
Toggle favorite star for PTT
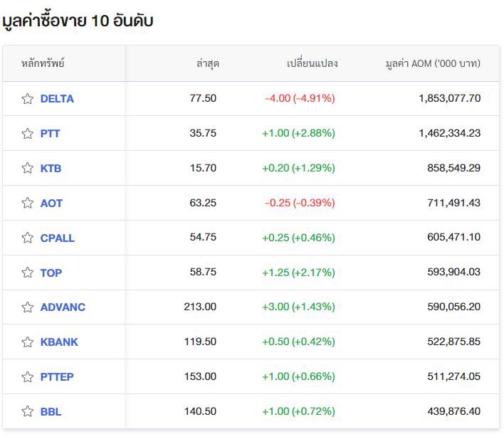(x=28, y=133)
